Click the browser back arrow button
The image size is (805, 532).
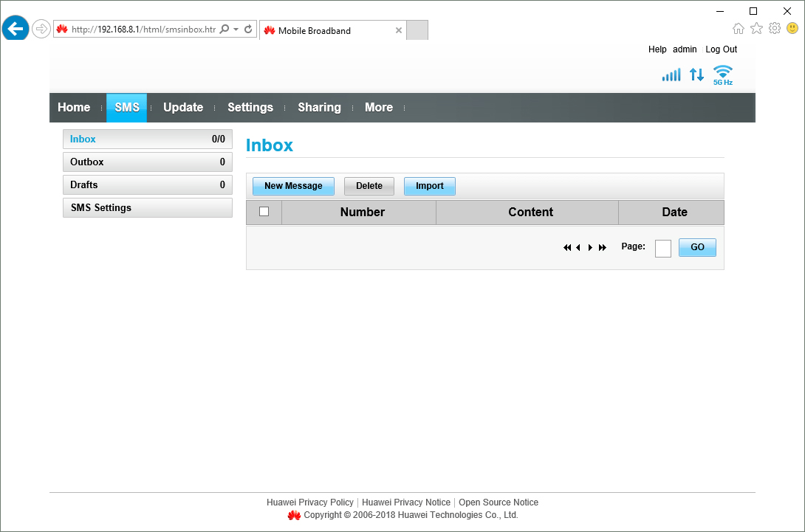click(x=16, y=30)
